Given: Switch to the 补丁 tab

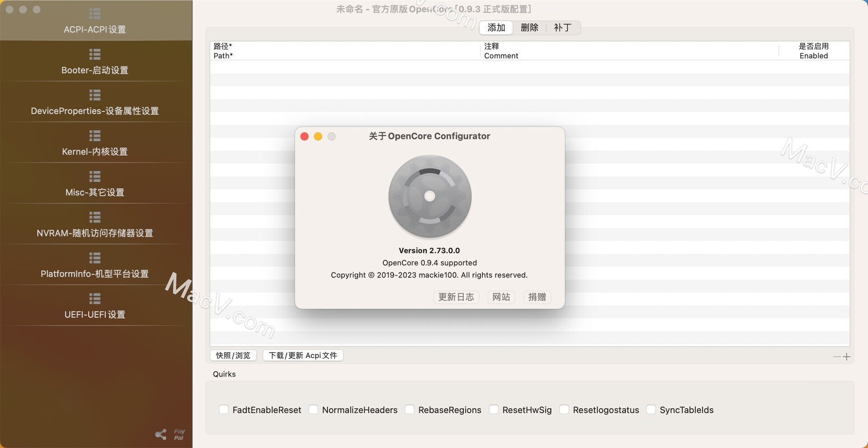Looking at the screenshot, I should (x=563, y=28).
